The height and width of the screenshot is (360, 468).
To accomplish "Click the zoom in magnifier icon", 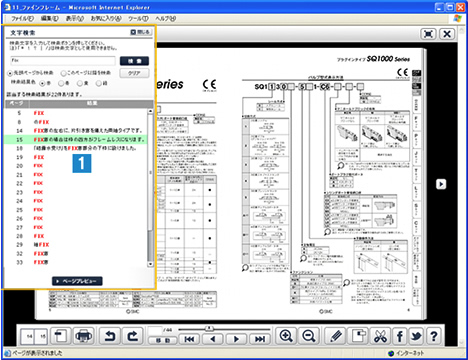I will [x=286, y=336].
